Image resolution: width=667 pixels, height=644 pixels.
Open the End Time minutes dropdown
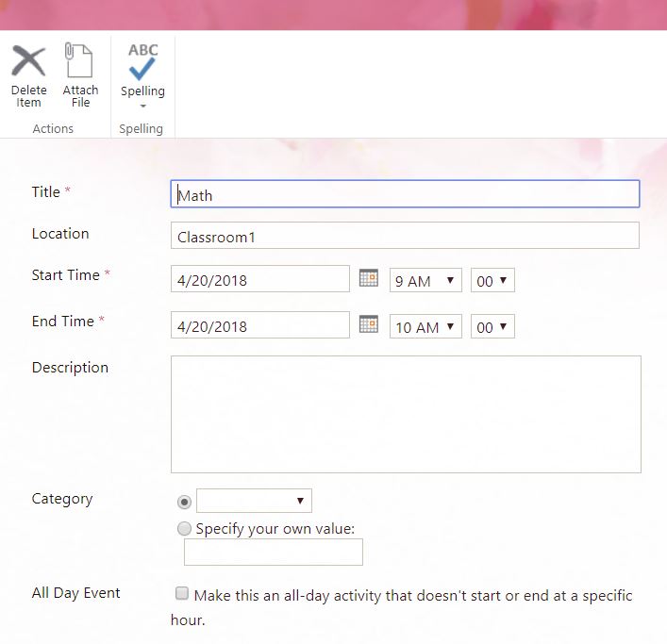pos(492,326)
